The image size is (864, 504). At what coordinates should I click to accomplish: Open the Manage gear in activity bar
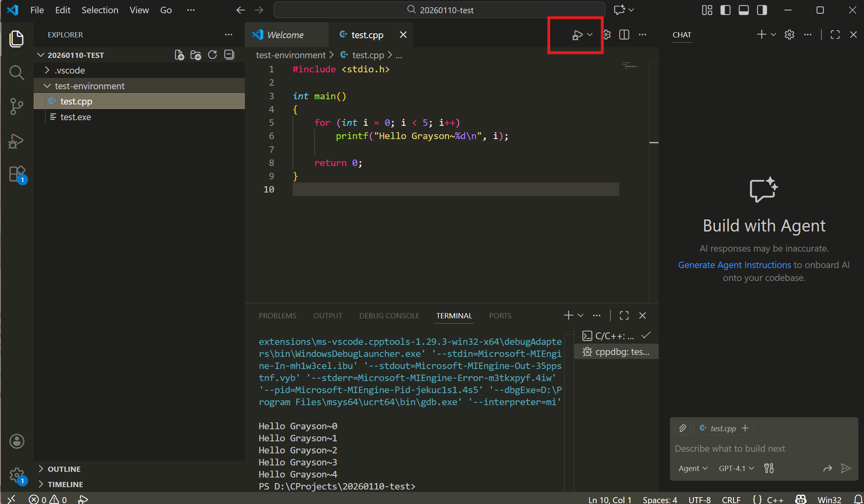coord(16,475)
